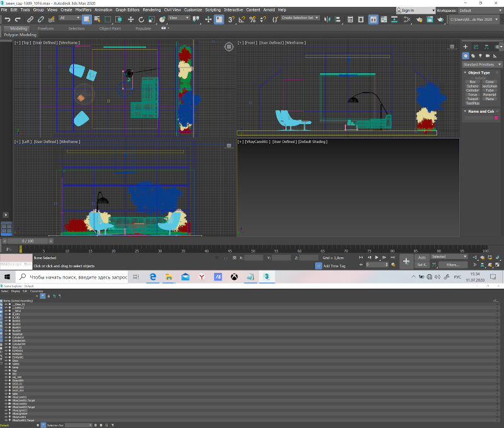Hide Cylinder003 in Scene Explorer

(x=6, y=341)
